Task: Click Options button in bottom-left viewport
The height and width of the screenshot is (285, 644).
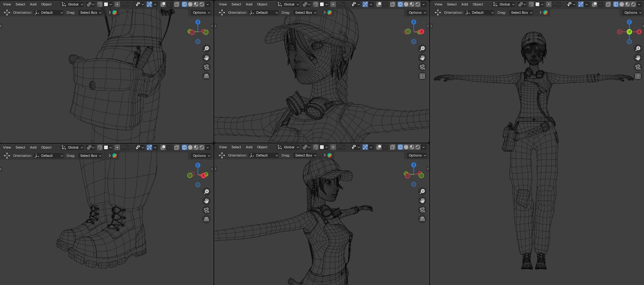Action: pos(201,156)
